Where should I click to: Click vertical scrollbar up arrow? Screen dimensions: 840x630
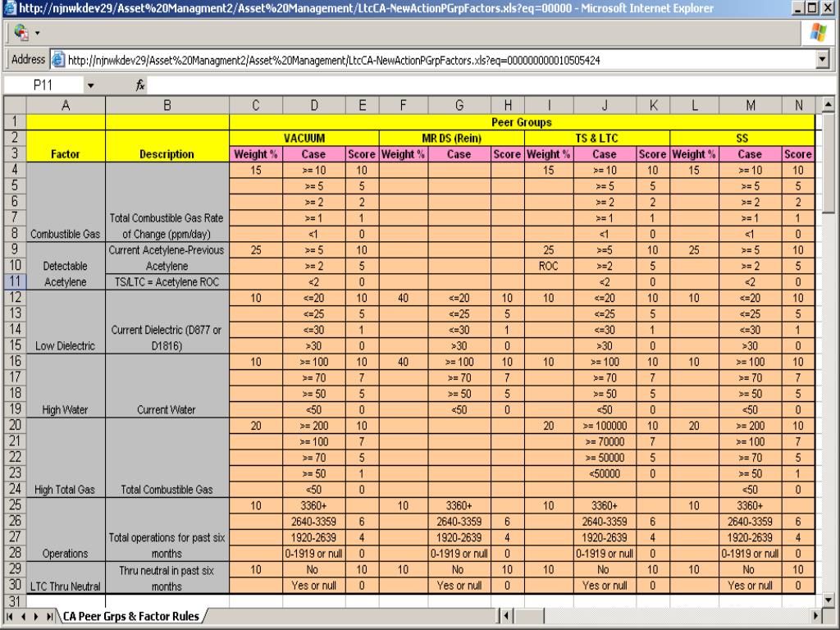(828, 104)
